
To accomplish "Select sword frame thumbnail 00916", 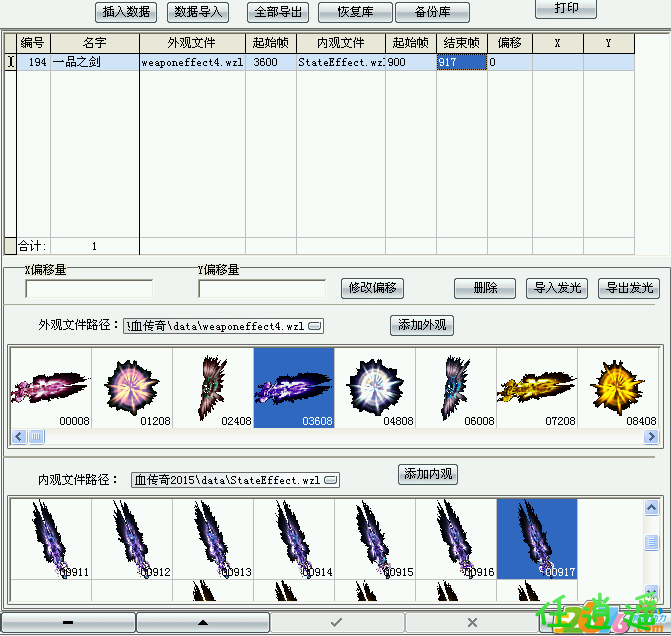I will pos(456,539).
